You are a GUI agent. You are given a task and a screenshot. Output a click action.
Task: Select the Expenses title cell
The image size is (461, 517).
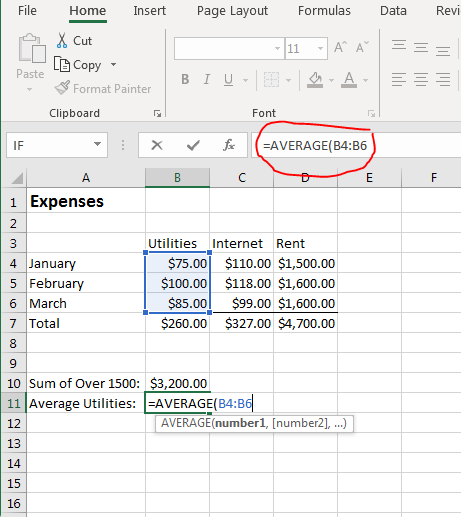tap(86, 201)
